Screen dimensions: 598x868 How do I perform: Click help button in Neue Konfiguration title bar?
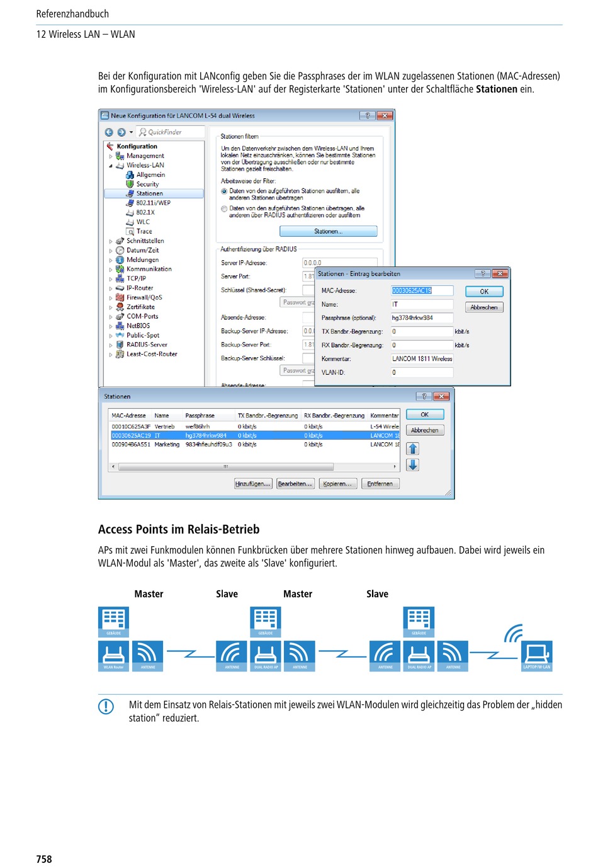point(368,115)
